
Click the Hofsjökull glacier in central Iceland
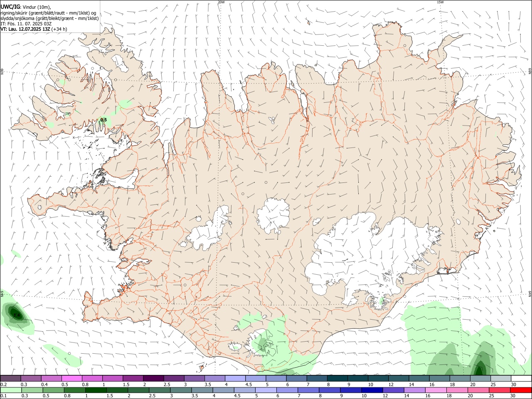click(x=273, y=215)
